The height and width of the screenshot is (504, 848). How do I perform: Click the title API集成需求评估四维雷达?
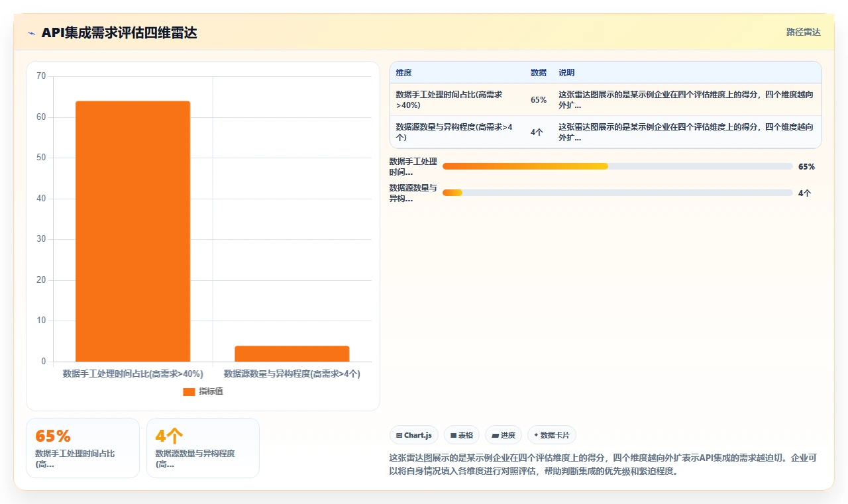119,32
